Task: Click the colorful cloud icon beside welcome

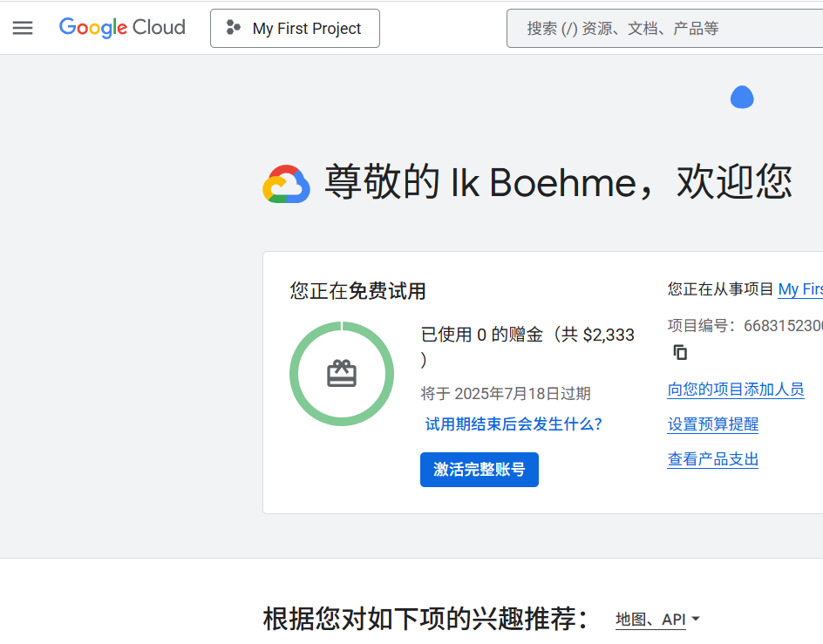Action: click(286, 184)
